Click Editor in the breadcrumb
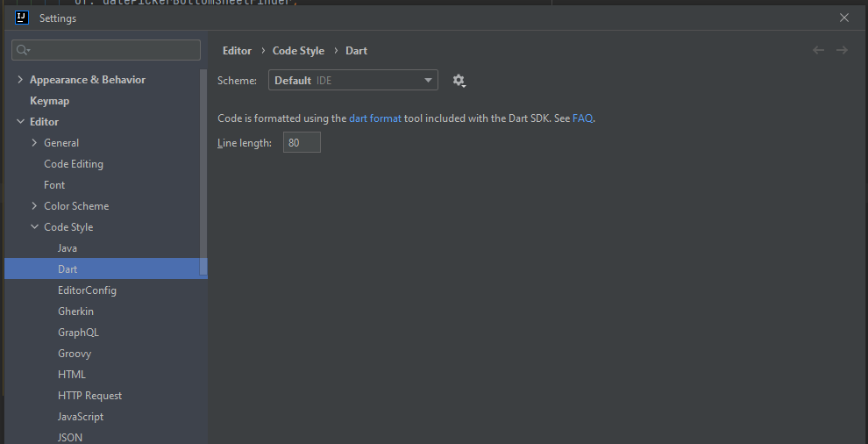Image resolution: width=868 pixels, height=444 pixels. coord(237,50)
